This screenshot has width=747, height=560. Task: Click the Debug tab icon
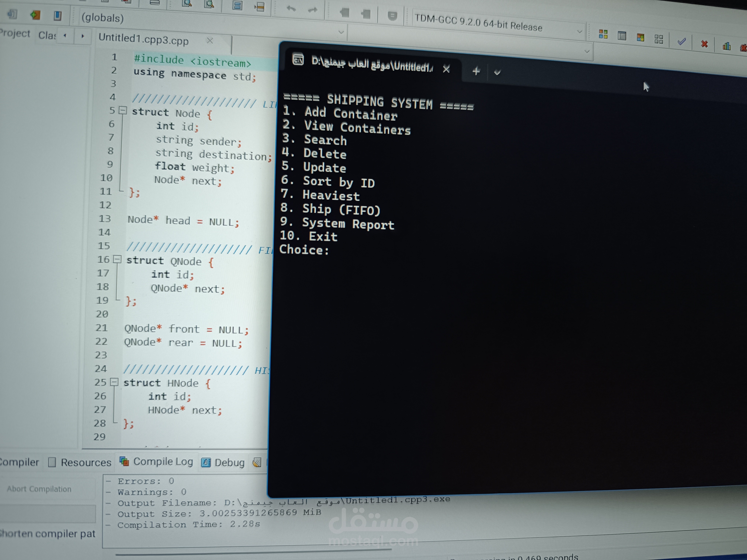point(206,462)
